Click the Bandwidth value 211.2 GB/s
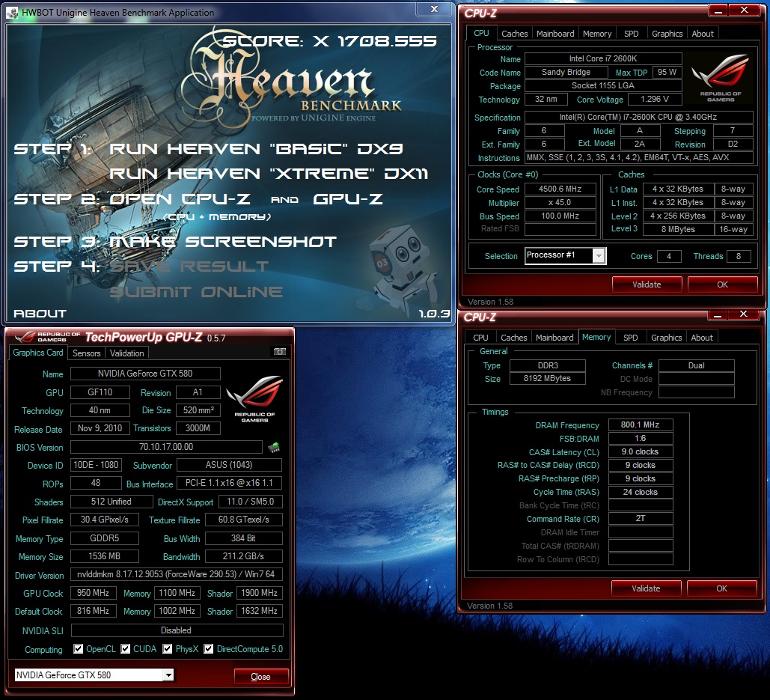This screenshot has width=770, height=700. pyautogui.click(x=244, y=556)
